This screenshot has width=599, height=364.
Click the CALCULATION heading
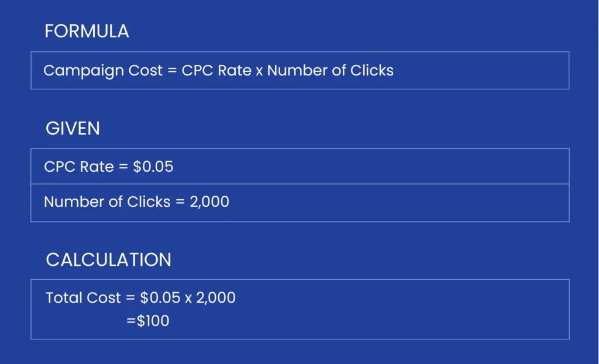(x=108, y=260)
